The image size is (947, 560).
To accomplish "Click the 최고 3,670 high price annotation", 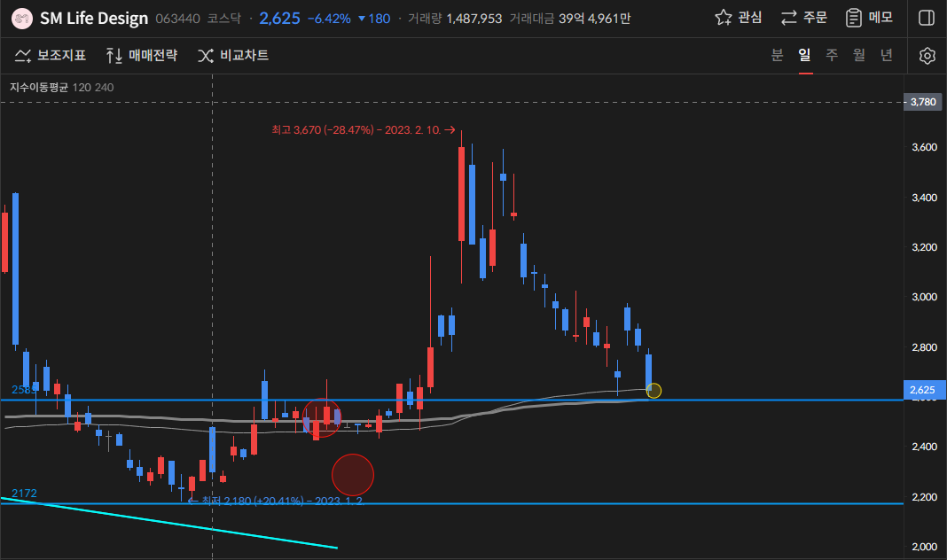I will (x=363, y=129).
